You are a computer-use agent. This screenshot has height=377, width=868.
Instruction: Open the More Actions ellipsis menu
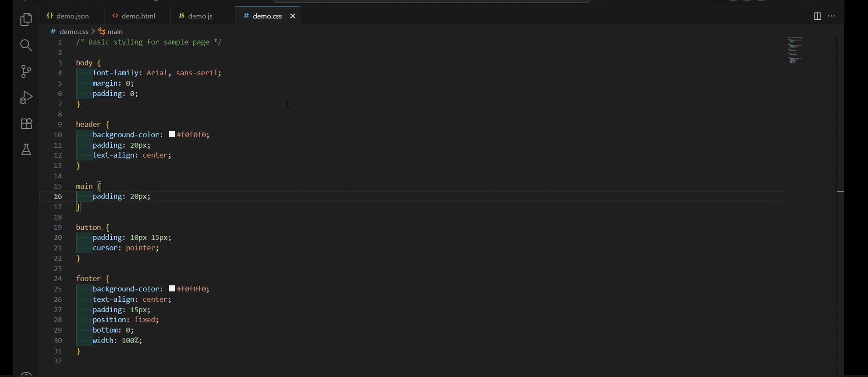pyautogui.click(x=832, y=16)
